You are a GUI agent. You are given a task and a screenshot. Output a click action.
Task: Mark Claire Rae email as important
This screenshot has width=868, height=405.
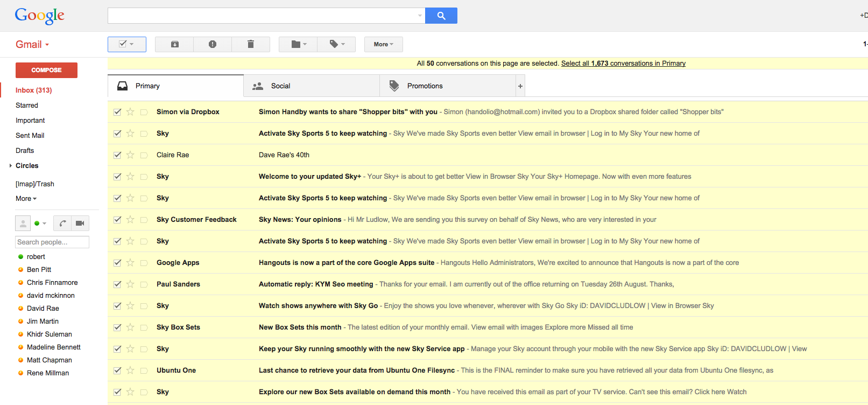click(x=144, y=155)
